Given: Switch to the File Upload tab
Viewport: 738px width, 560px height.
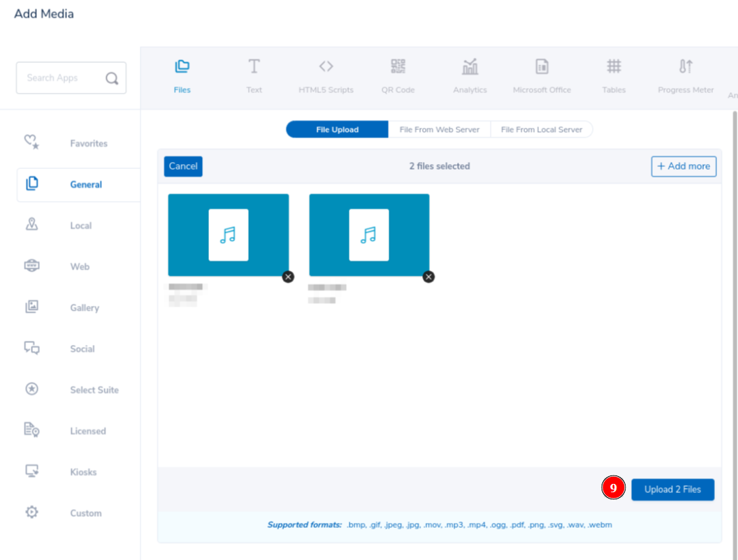Looking at the screenshot, I should [x=337, y=129].
